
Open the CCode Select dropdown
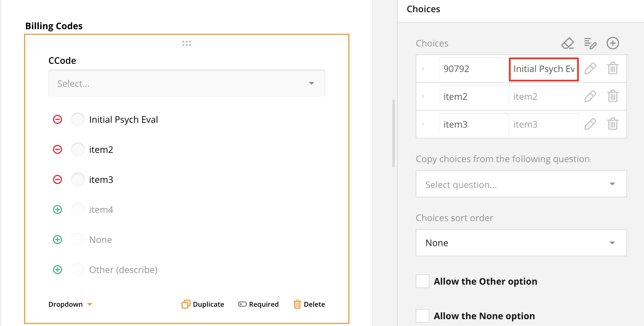[187, 83]
